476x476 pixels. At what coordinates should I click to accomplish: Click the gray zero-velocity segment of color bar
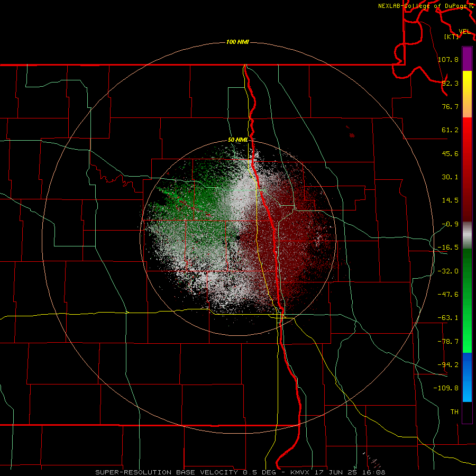(x=467, y=235)
